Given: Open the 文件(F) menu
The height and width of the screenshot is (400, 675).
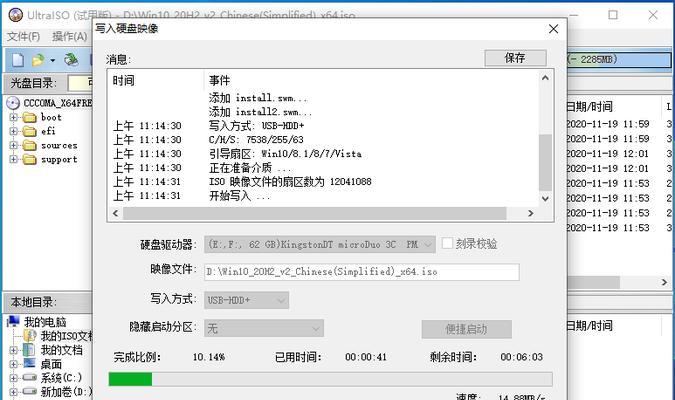Looking at the screenshot, I should point(24,37).
